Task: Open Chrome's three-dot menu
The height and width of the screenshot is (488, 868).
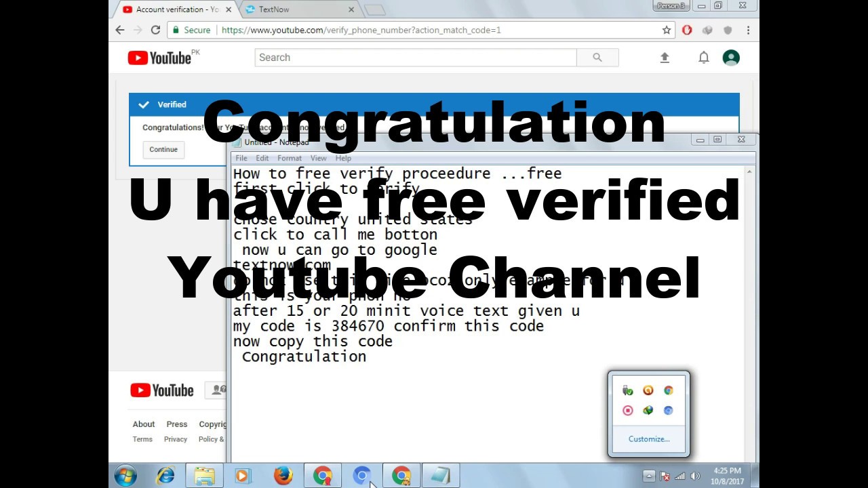Action: click(x=748, y=30)
